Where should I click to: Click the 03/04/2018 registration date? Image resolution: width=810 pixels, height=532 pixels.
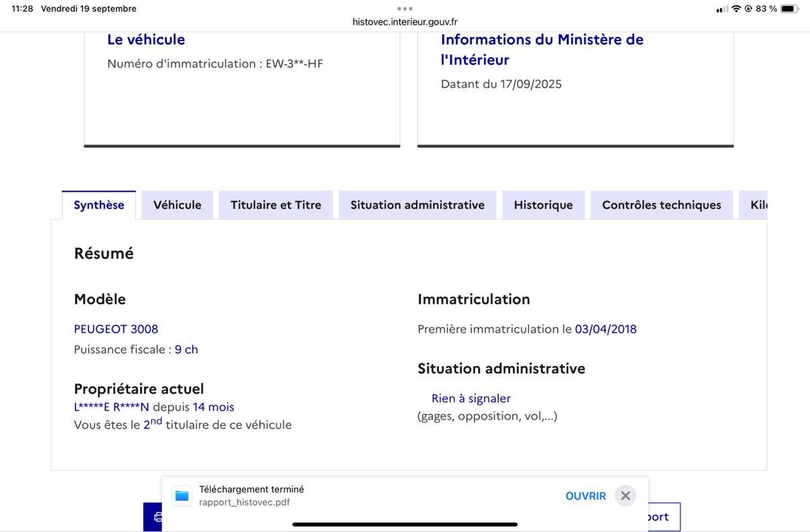[x=605, y=329]
